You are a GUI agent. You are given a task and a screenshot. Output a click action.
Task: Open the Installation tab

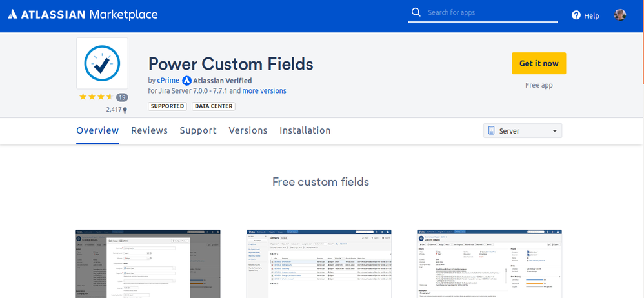[305, 130]
